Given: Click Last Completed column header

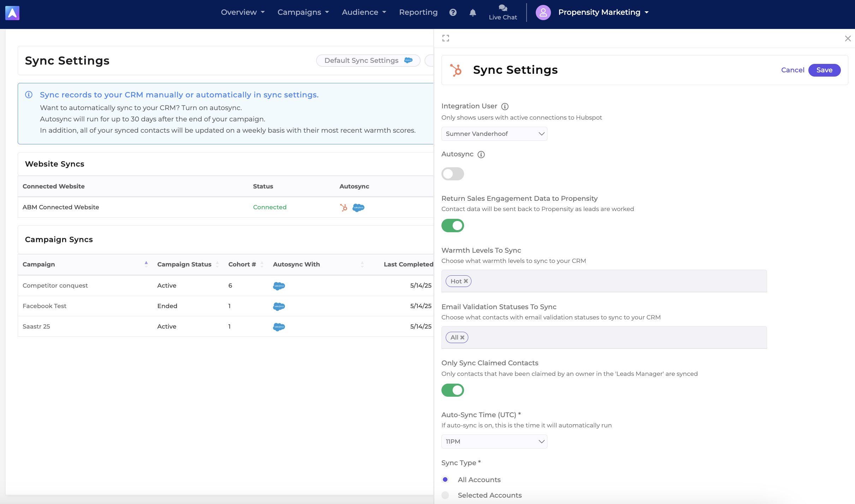Looking at the screenshot, I should [408, 264].
